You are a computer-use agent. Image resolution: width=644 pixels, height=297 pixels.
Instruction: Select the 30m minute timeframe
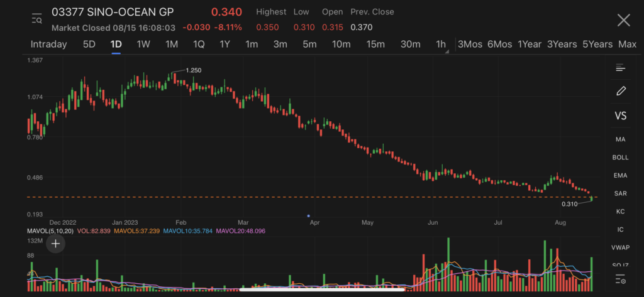point(410,45)
